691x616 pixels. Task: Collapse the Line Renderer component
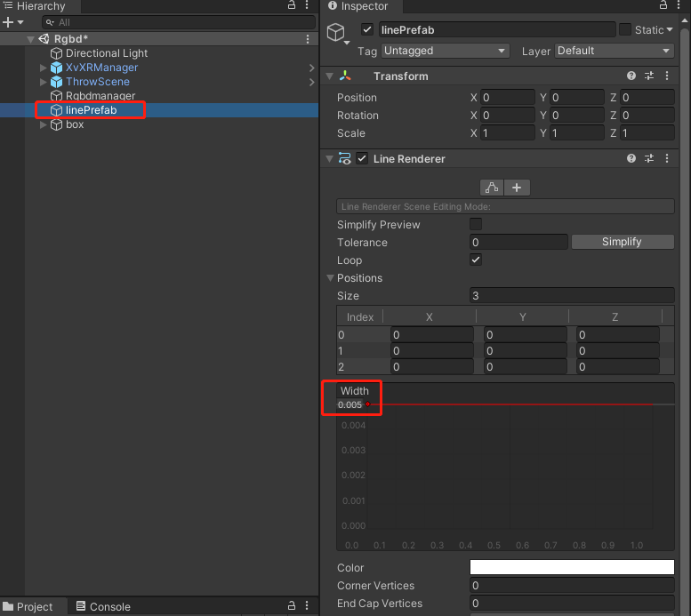tap(329, 158)
